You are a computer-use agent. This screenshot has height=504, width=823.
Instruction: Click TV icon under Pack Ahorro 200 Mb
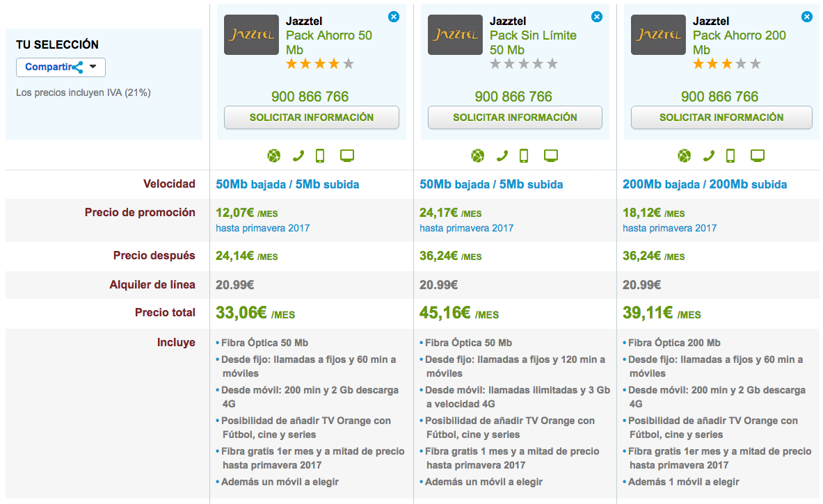point(758,156)
